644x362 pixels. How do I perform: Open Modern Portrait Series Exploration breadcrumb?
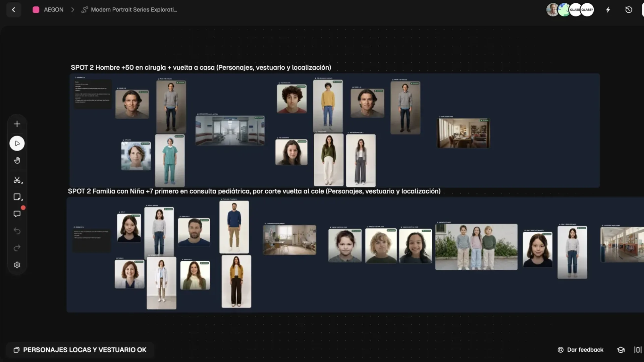coord(129,10)
